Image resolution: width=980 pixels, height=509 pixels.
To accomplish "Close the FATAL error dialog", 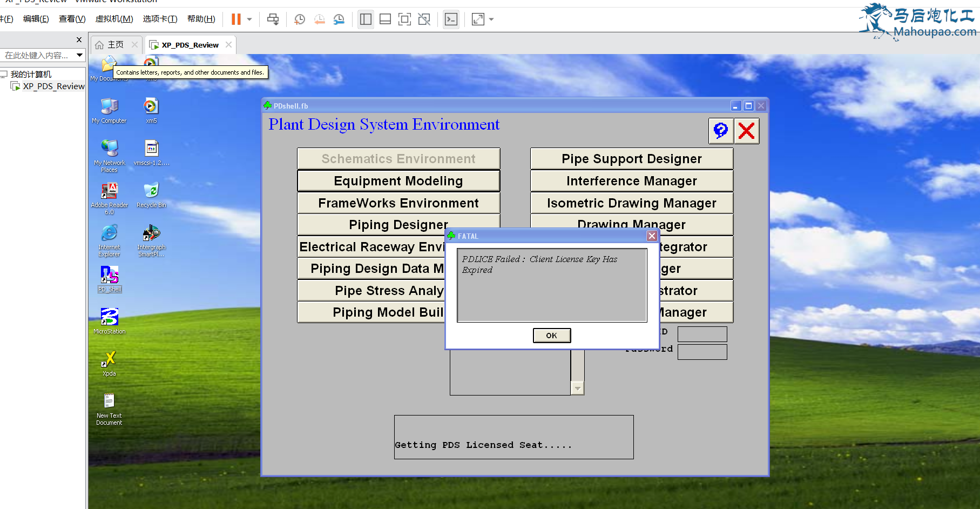I will click(652, 236).
